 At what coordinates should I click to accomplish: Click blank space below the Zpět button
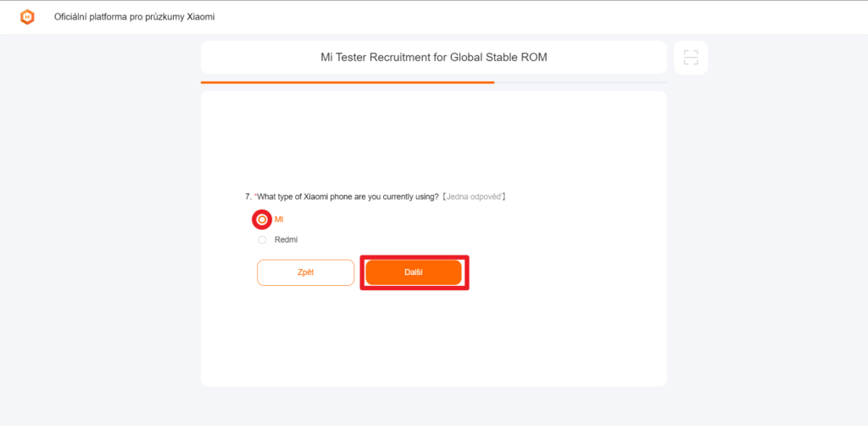coord(305,331)
